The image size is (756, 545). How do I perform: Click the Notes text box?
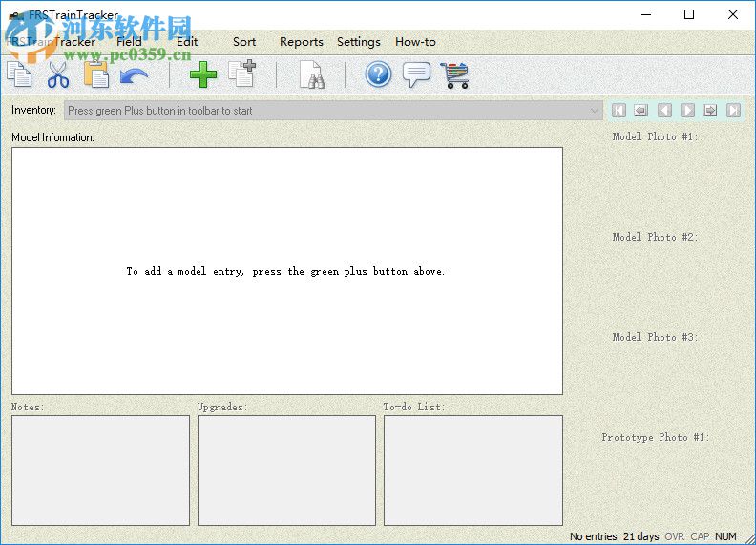(101, 471)
